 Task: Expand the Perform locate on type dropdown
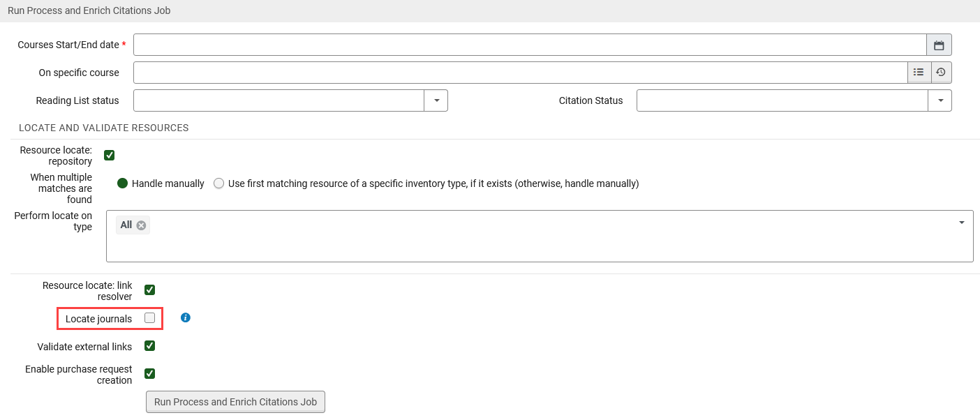[962, 223]
